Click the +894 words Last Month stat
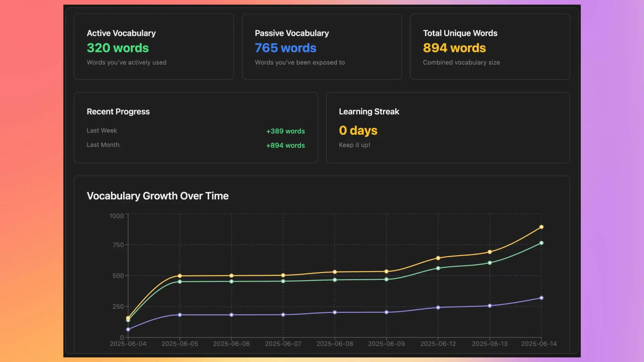The height and width of the screenshot is (362, 644). pos(285,145)
